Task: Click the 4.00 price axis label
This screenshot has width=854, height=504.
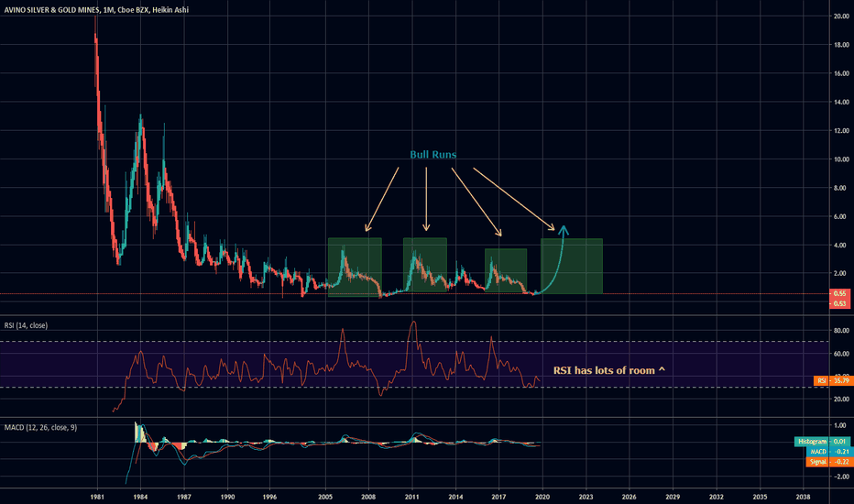Action: 841,246
